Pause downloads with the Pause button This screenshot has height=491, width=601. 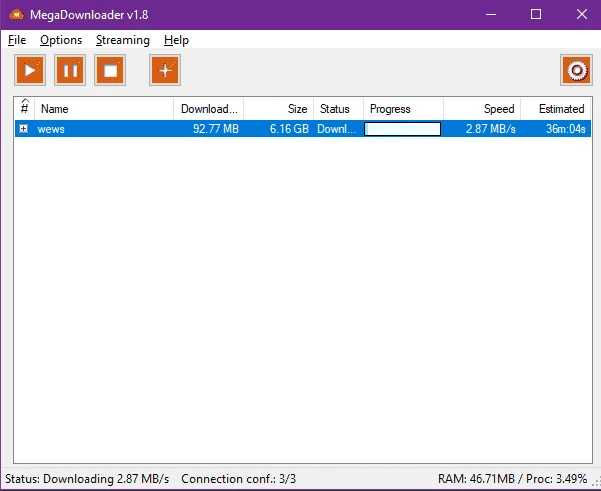pyautogui.click(x=70, y=70)
